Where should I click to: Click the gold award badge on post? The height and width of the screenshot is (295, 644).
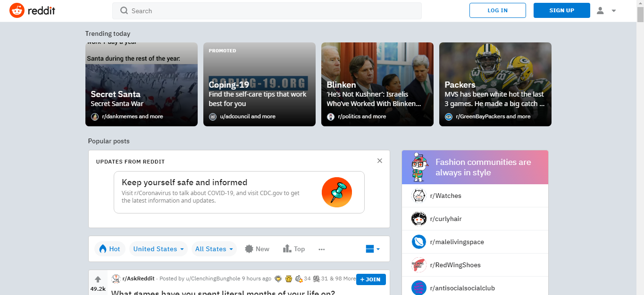[289, 279]
